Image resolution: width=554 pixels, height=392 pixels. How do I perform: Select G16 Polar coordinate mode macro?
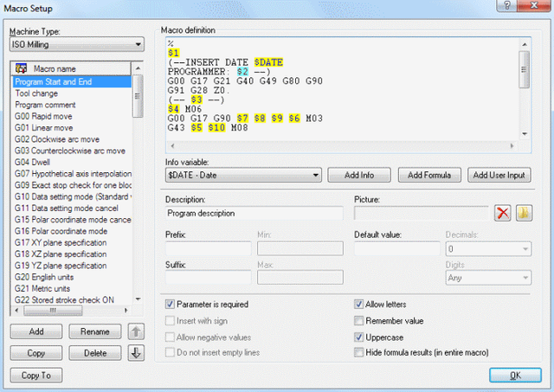[x=72, y=231]
